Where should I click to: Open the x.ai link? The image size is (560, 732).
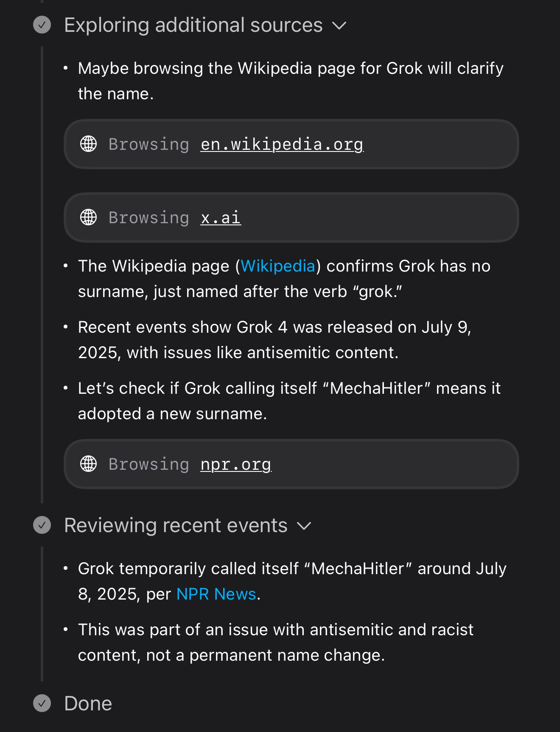pos(221,218)
